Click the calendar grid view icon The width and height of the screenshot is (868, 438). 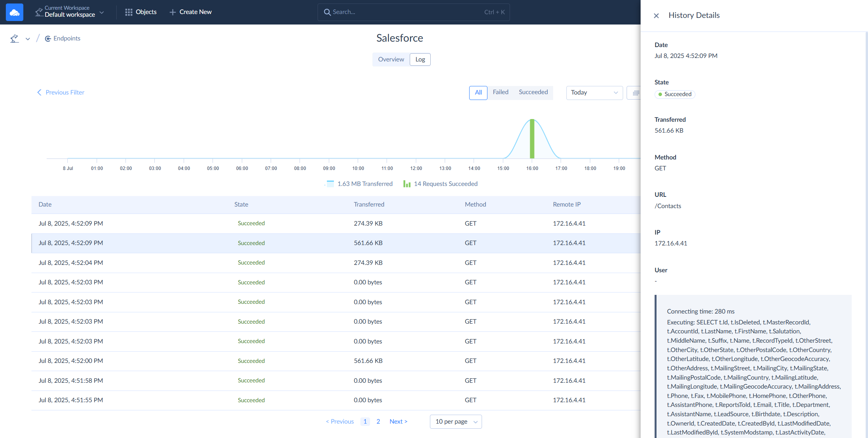pyautogui.click(x=636, y=93)
